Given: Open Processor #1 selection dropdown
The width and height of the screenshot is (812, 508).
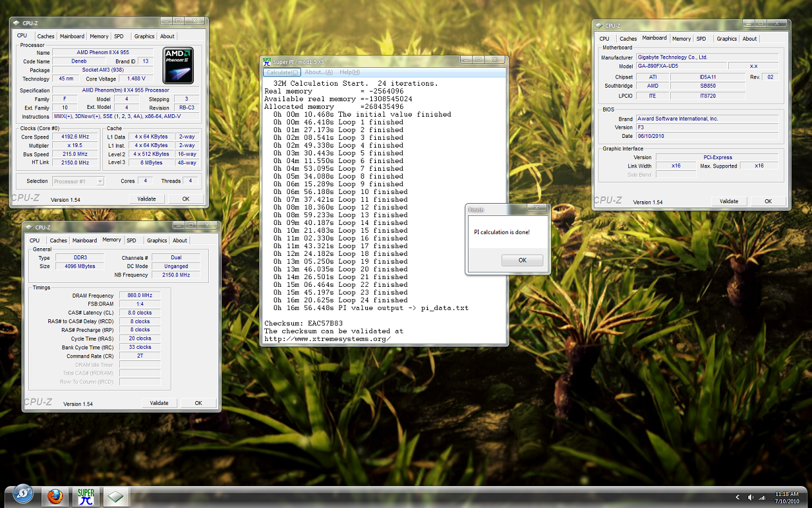Looking at the screenshot, I should pos(78,181).
